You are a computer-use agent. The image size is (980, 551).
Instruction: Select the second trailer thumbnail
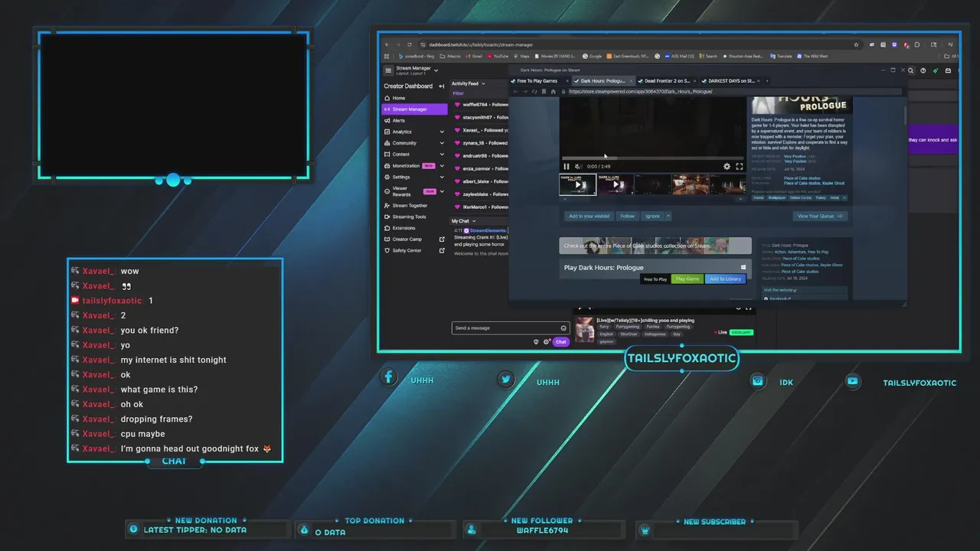(x=616, y=184)
